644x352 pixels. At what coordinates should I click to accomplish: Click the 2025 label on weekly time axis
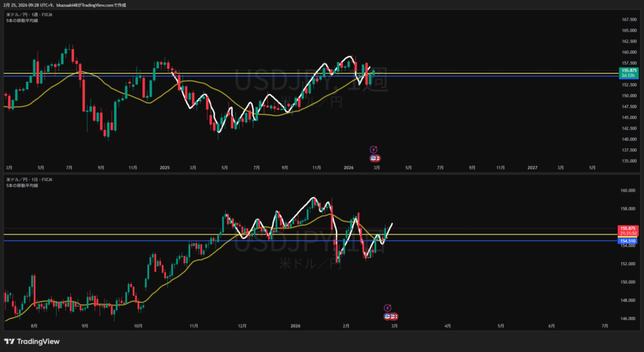[165, 168]
